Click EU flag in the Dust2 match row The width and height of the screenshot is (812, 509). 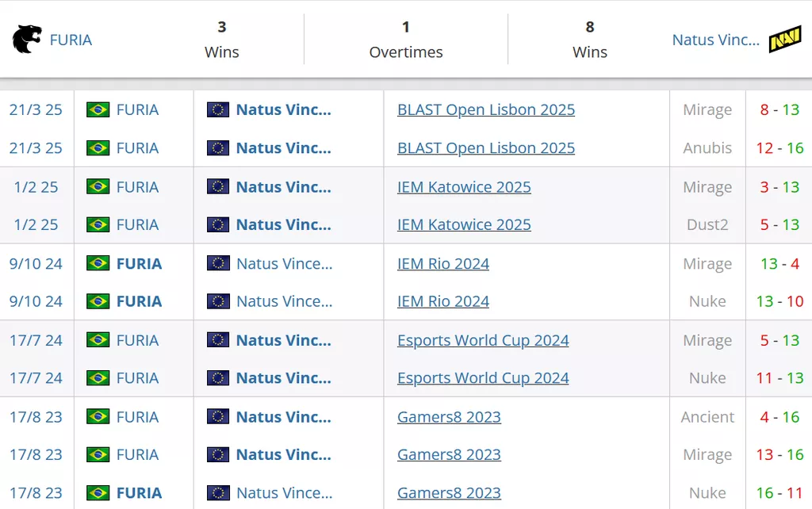[218, 225]
